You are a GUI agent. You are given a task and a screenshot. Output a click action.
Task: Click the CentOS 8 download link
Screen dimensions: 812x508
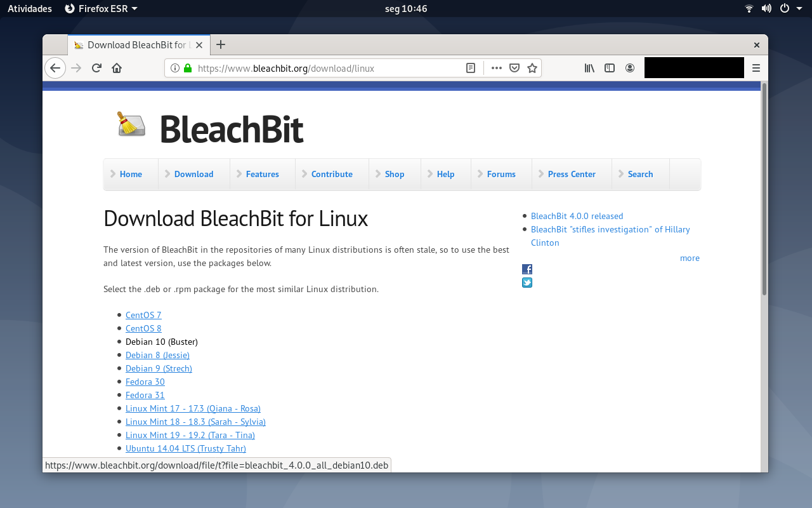point(143,328)
